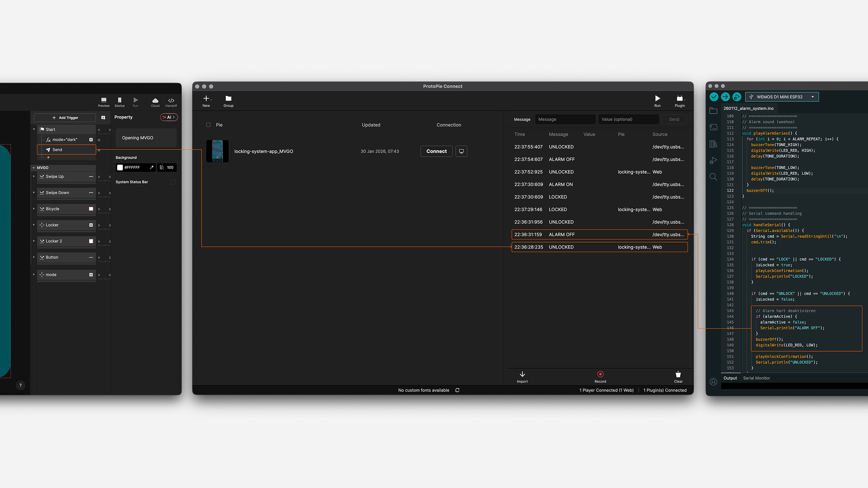Click the Arduino Upload arrow button
The image size is (868, 488).
click(725, 97)
